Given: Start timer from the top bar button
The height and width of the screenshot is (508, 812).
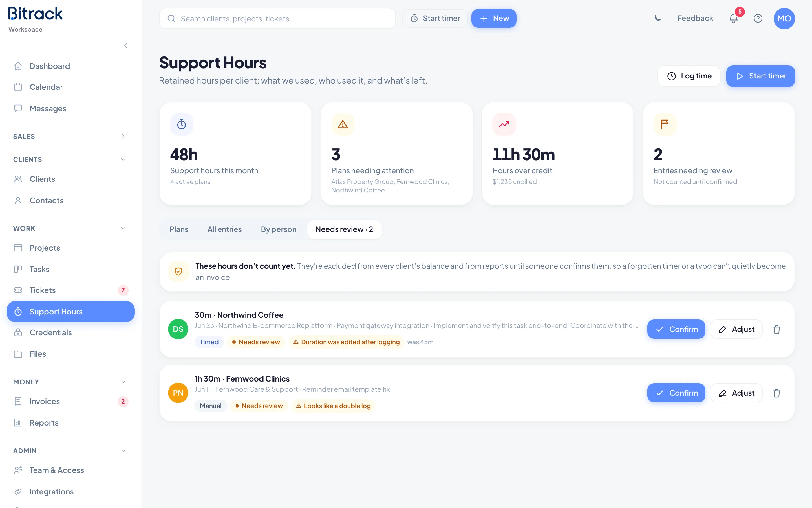Looking at the screenshot, I should (x=435, y=18).
